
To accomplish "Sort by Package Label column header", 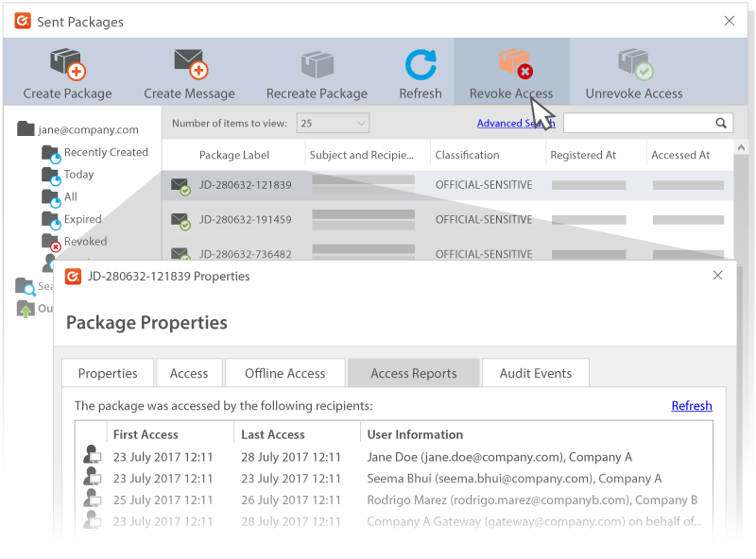I will (x=234, y=155).
